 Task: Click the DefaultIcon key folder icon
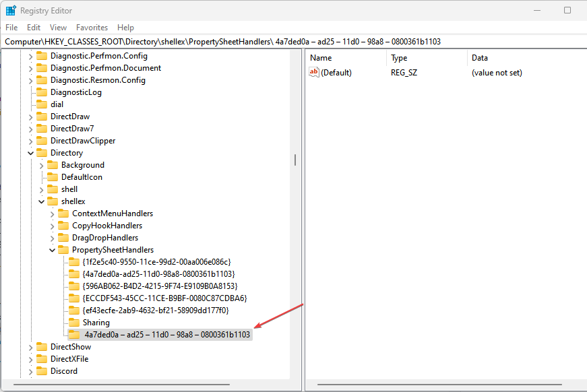[53, 177]
